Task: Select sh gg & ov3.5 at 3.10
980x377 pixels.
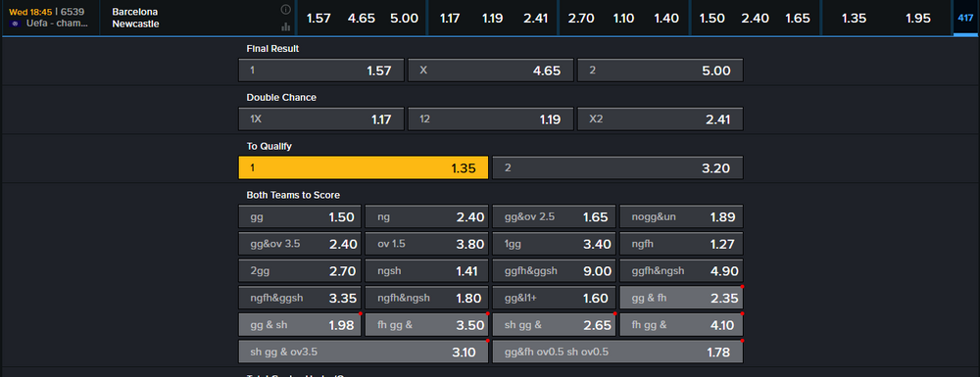Action: [x=364, y=352]
